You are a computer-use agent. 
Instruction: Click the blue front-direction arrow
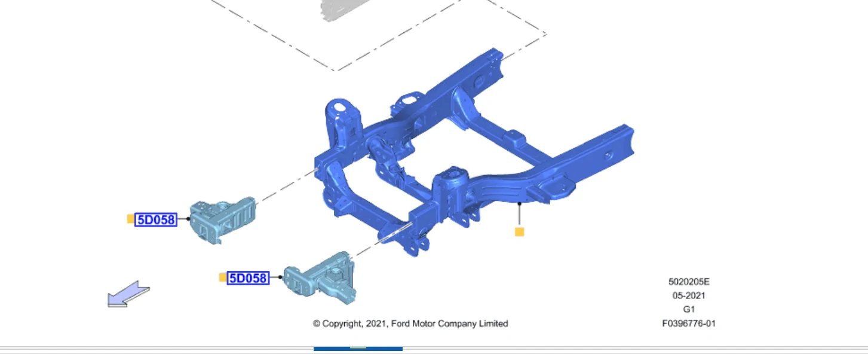click(128, 294)
